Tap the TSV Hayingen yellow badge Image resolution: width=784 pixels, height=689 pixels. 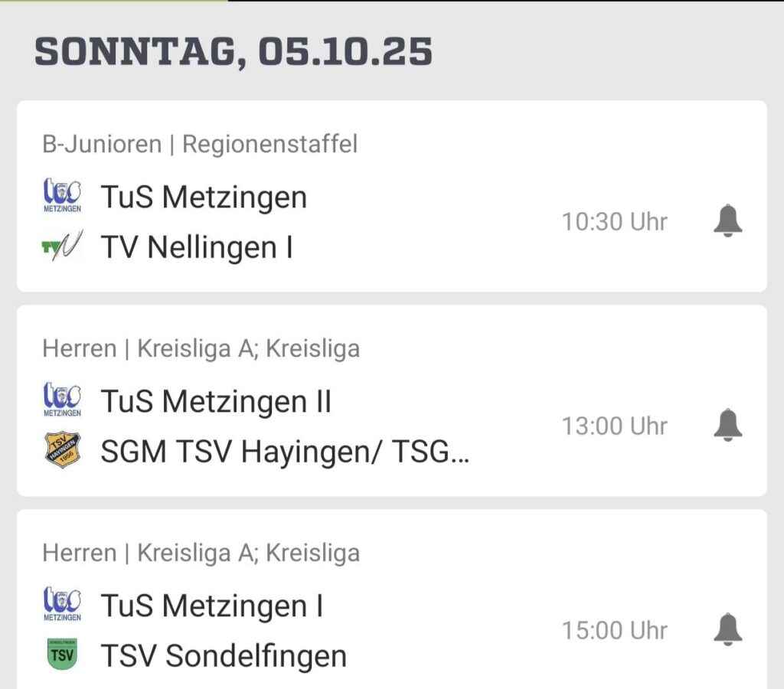pos(62,451)
